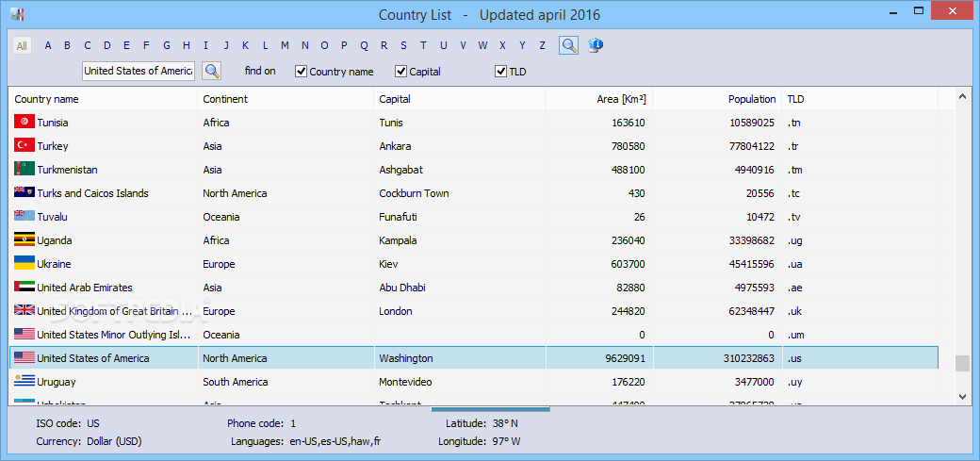Click the Dollar (USD) currency value
This screenshot has width=980, height=461.
coord(114,441)
